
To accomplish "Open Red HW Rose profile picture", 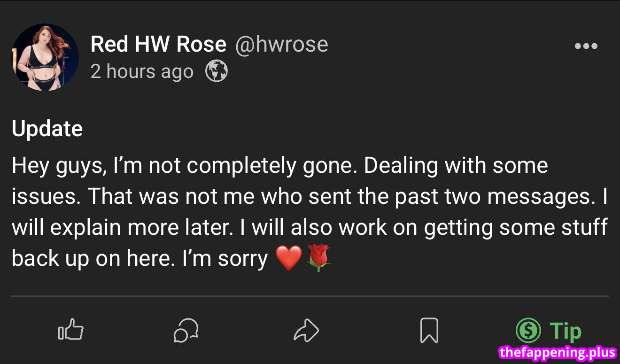I will point(45,57).
